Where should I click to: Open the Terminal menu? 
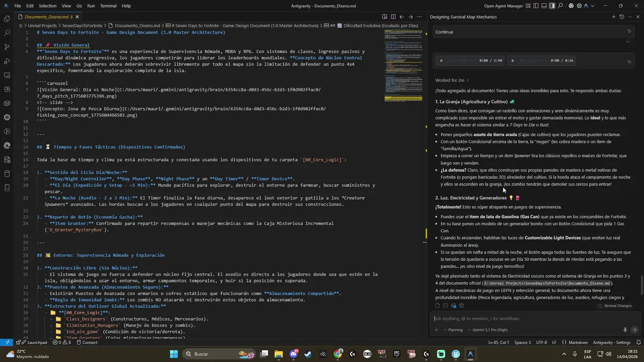[108, 6]
